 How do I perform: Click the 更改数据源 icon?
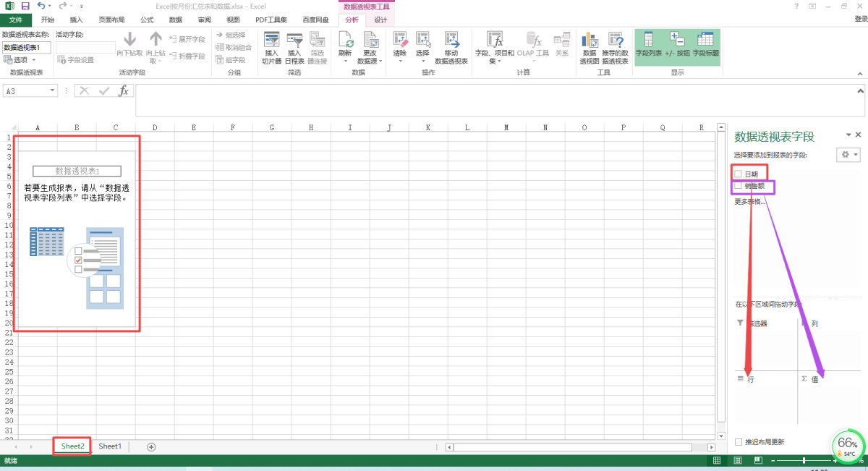370,41
